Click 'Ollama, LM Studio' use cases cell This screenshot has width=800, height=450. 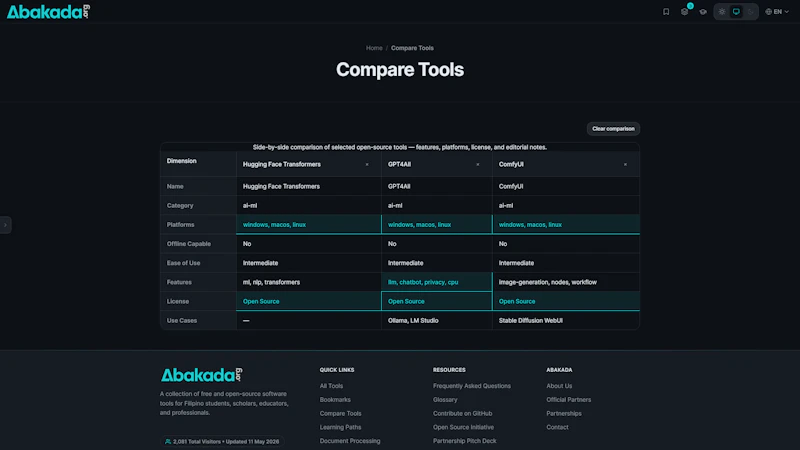pyautogui.click(x=437, y=320)
